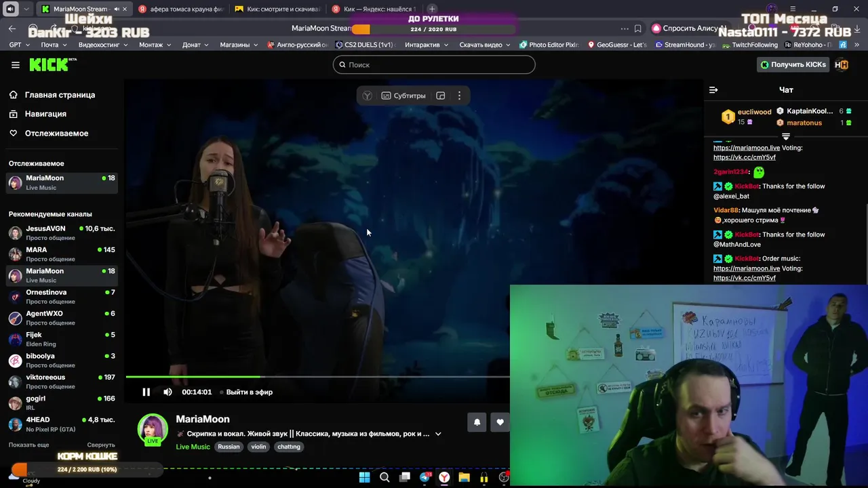Image resolution: width=868 pixels, height=488 pixels.
Task: Bookmark this page icon
Action: pos(637,28)
